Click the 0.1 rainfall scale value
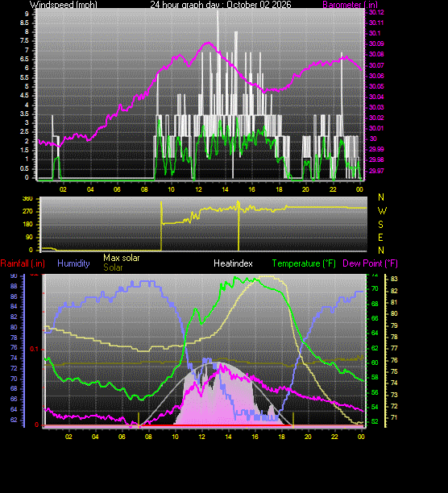 (x=35, y=350)
